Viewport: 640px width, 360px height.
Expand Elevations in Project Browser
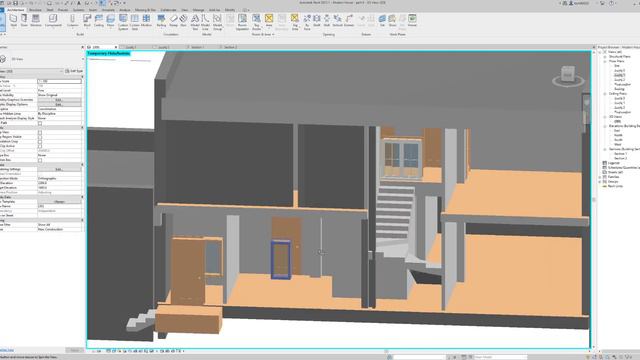click(x=605, y=126)
